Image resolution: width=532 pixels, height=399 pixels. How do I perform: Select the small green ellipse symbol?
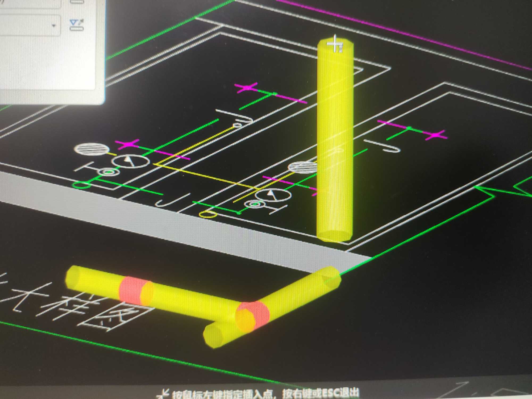tap(82, 185)
